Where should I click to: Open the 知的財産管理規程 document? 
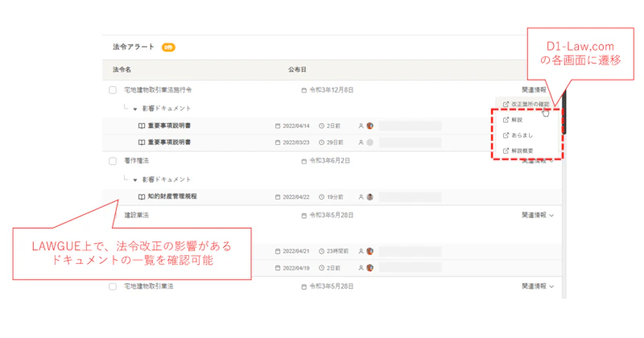(x=172, y=196)
